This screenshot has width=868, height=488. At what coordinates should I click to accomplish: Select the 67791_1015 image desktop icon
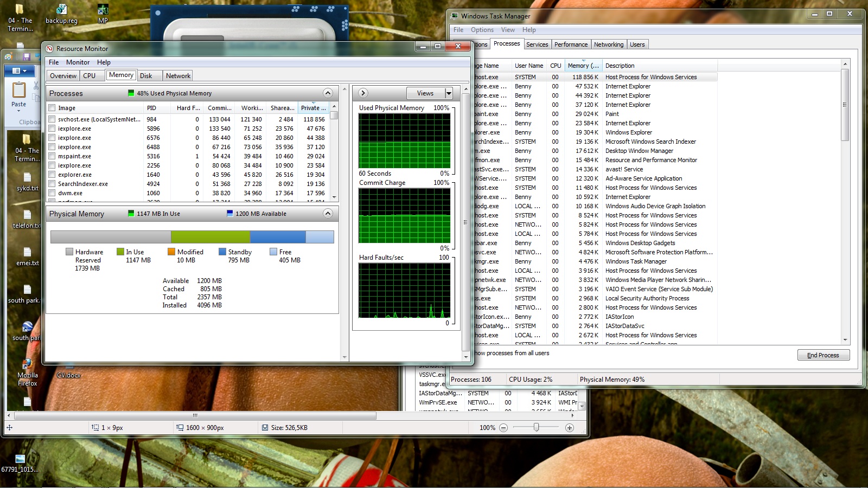coord(20,464)
